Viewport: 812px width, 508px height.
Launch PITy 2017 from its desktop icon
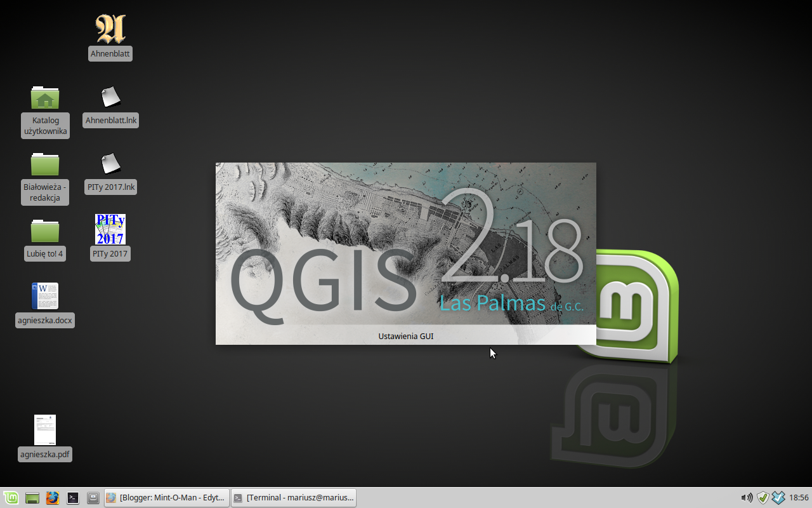pos(110,229)
